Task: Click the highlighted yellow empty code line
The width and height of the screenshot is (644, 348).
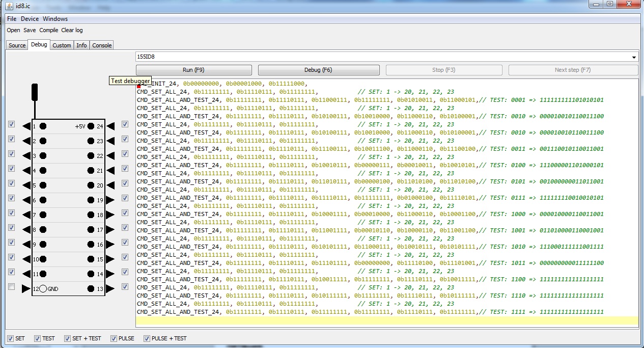Action: click(x=387, y=321)
